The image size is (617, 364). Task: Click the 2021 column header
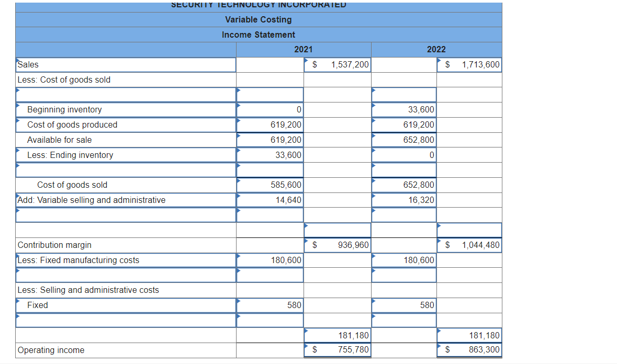(304, 50)
